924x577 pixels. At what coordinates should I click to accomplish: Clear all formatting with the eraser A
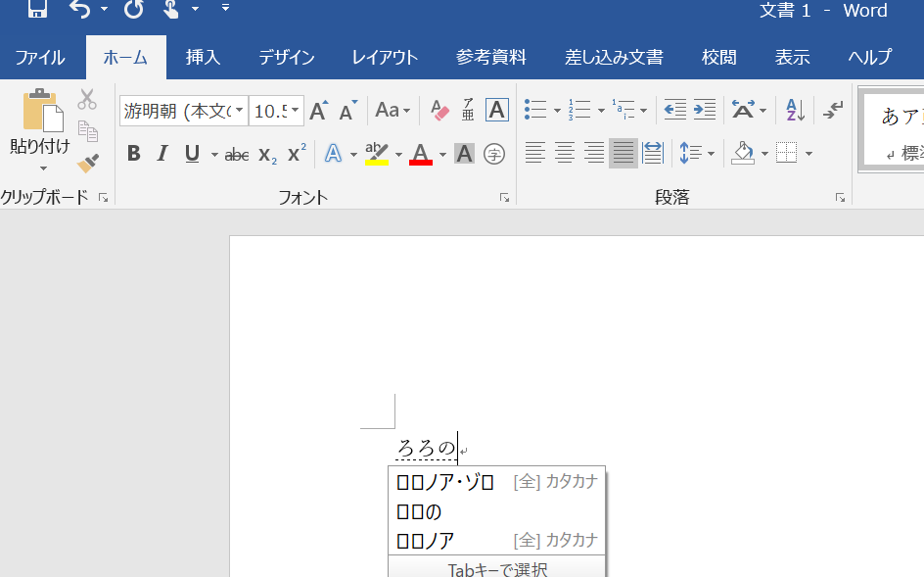(439, 111)
